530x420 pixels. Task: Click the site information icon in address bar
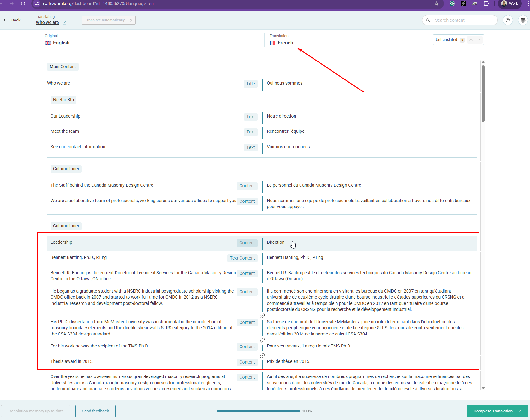point(37,3)
